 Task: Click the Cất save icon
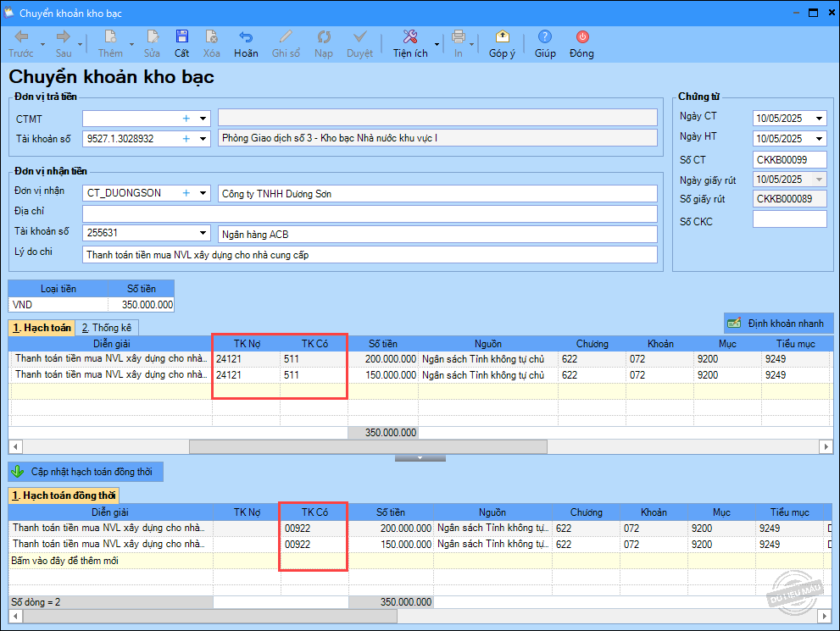(x=181, y=37)
